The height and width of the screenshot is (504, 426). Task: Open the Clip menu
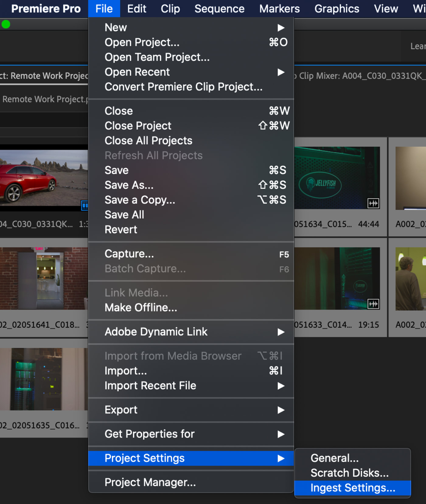[170, 9]
